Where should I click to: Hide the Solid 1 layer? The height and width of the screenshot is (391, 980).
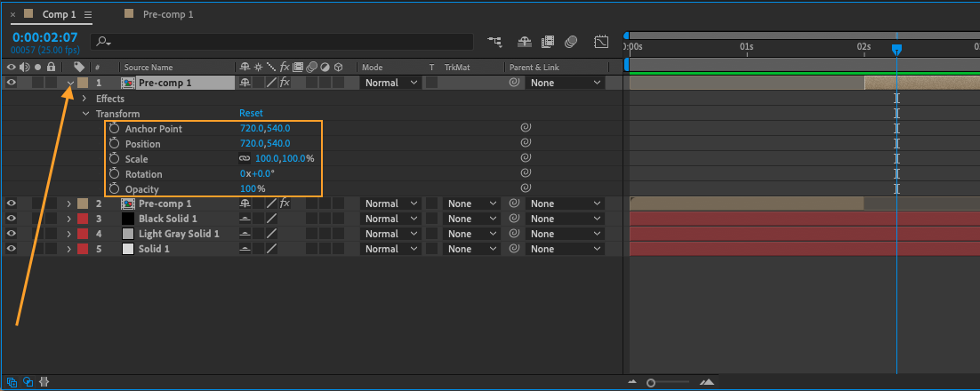coord(12,249)
